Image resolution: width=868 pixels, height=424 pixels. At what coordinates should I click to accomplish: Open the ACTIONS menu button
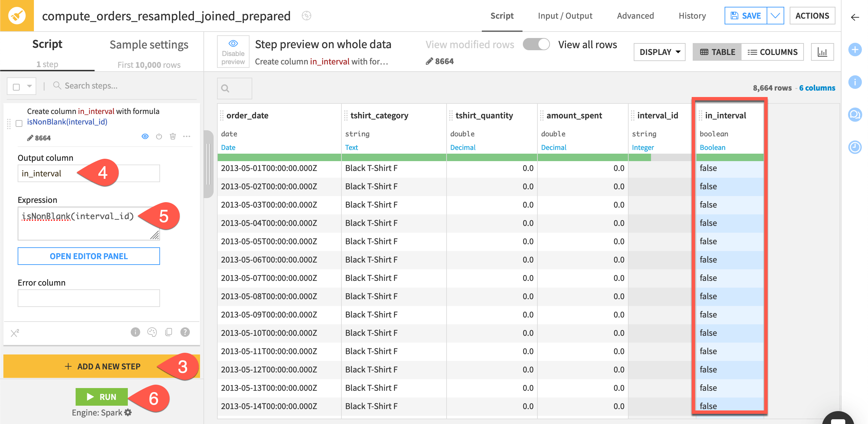pyautogui.click(x=812, y=16)
